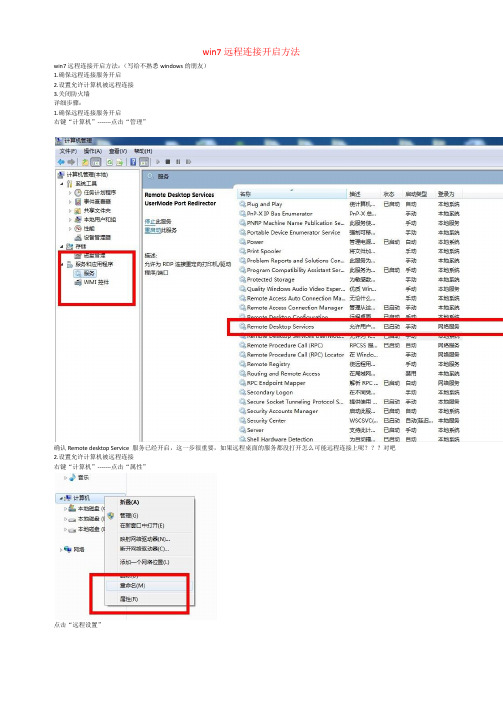The width and height of the screenshot is (503, 711).
Task: Click the Stop Service square icon
Action: click(x=168, y=161)
